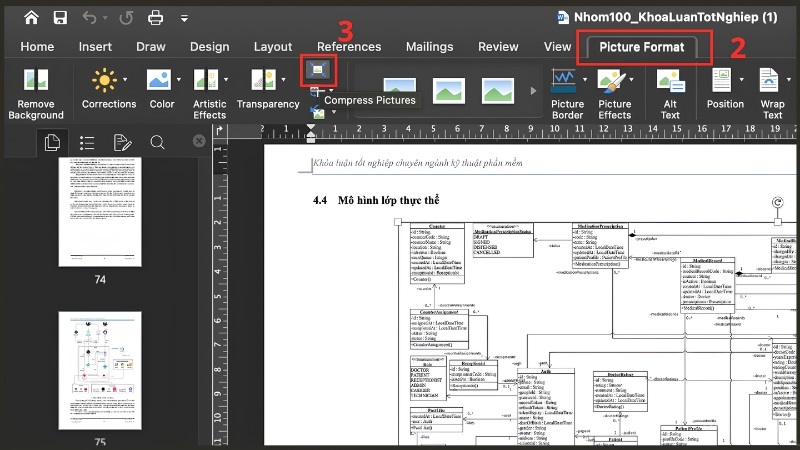Screen dimensions: 800x450
Task: Open the Alt Text tool
Action: 670,94
